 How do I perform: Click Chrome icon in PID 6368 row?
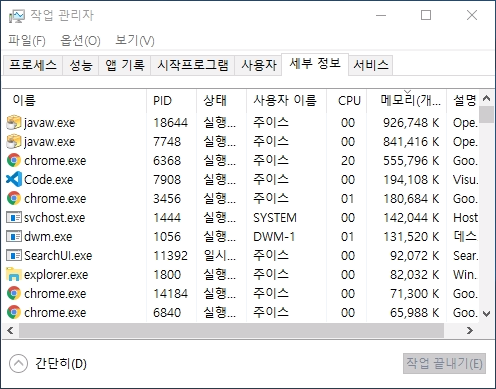pos(14,160)
